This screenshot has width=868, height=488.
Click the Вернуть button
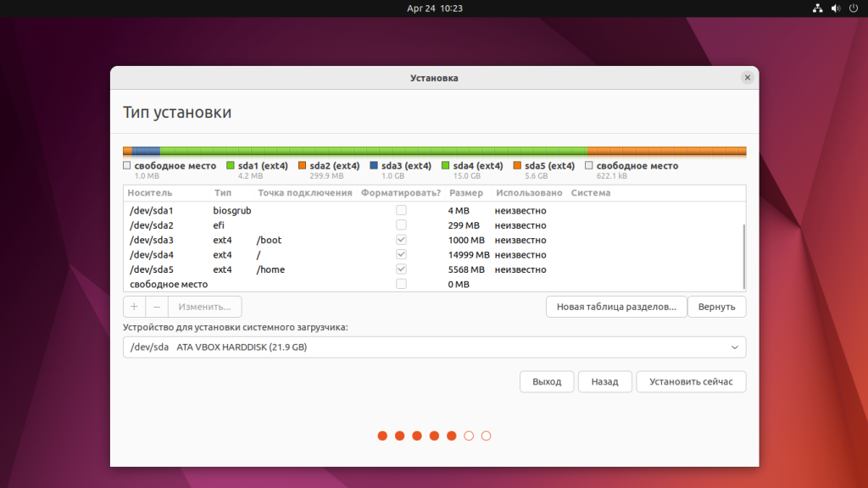[716, 307]
